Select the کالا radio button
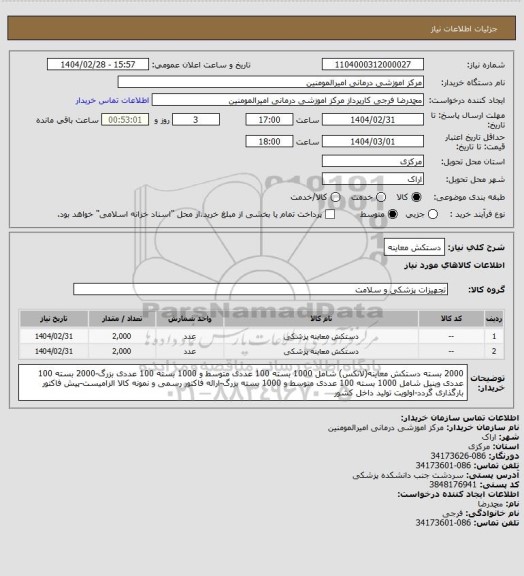The image size is (524, 576). coord(416,197)
